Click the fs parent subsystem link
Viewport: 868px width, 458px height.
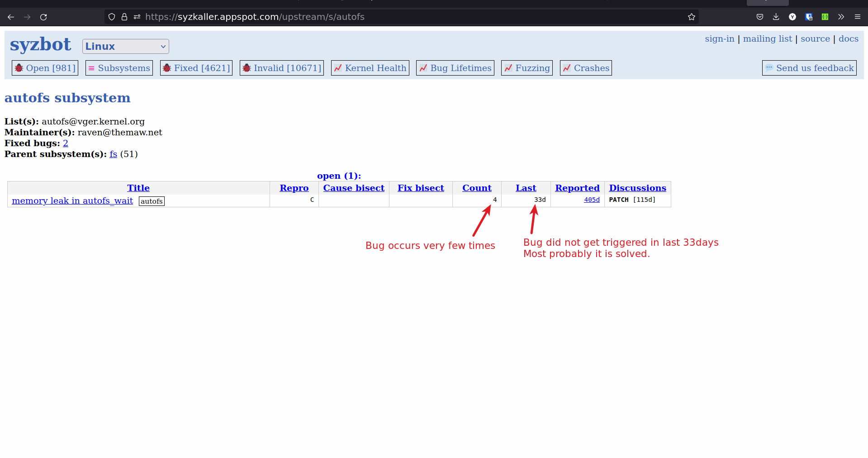pos(113,154)
